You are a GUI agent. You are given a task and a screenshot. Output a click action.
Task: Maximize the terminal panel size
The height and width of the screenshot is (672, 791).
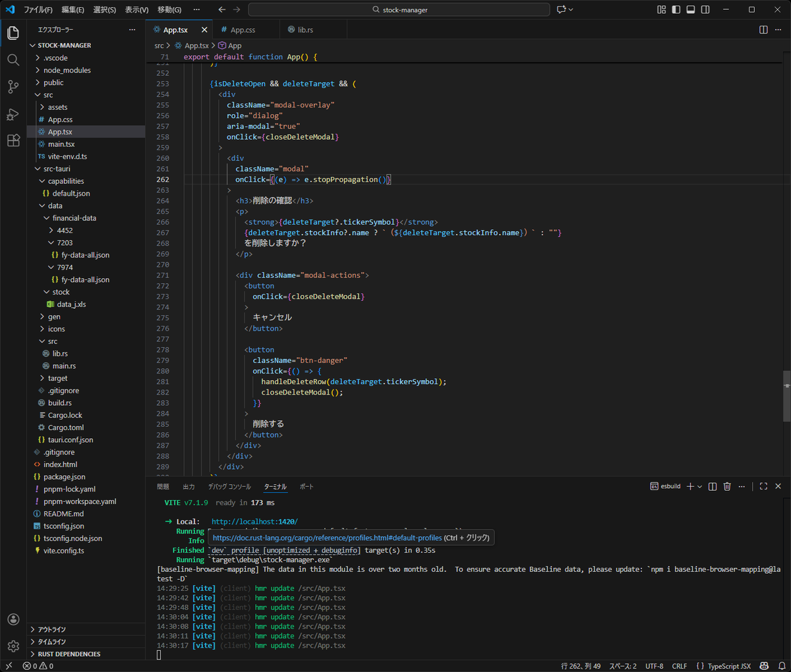click(763, 486)
